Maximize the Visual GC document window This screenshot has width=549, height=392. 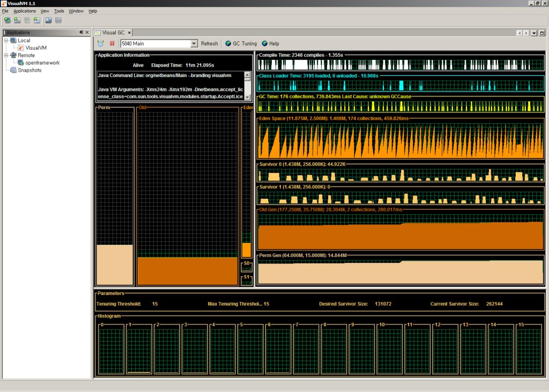point(542,33)
